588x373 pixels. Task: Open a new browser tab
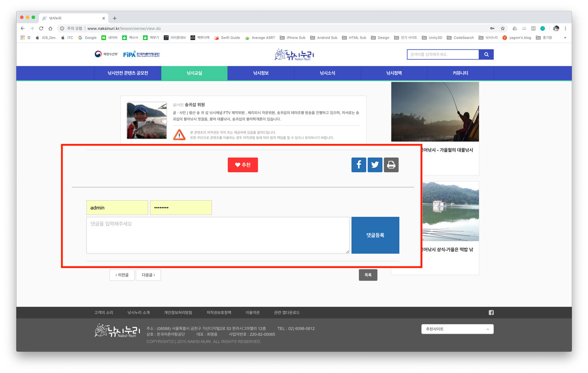pyautogui.click(x=114, y=18)
